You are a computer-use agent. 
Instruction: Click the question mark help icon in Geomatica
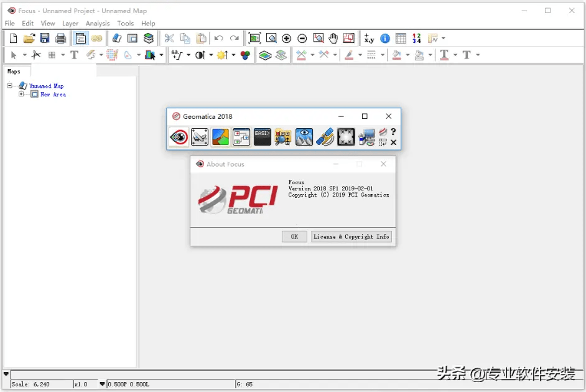click(x=393, y=131)
